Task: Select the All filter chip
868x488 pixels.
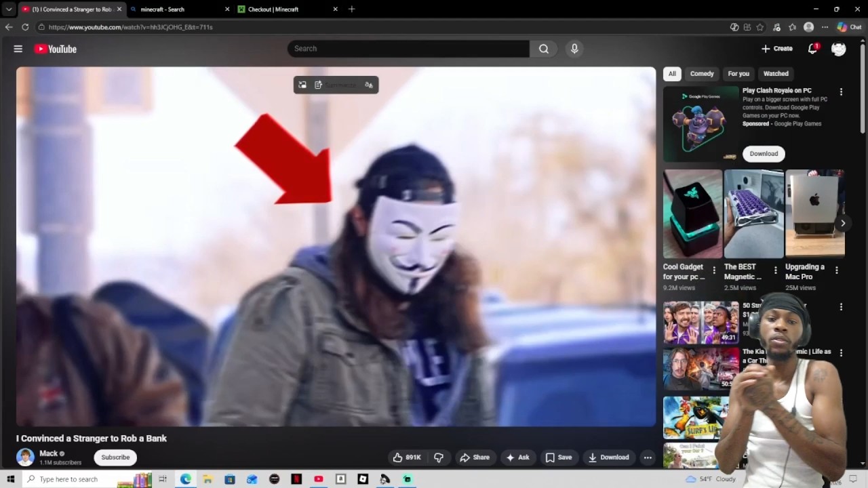Action: pos(672,73)
